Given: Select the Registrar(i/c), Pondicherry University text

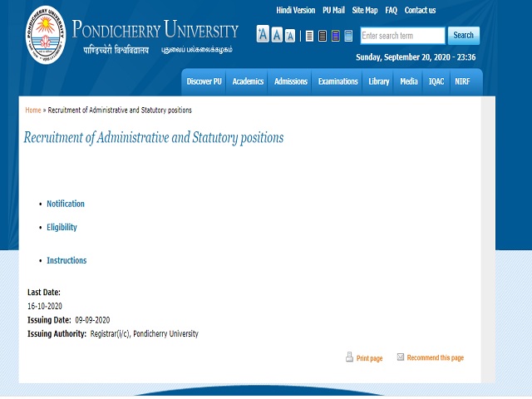Looking at the screenshot, I should click(144, 334).
